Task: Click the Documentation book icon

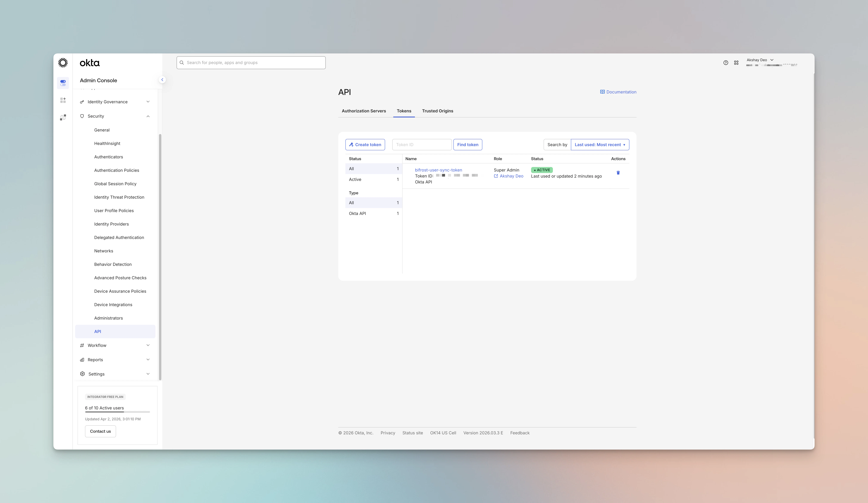Action: (602, 92)
